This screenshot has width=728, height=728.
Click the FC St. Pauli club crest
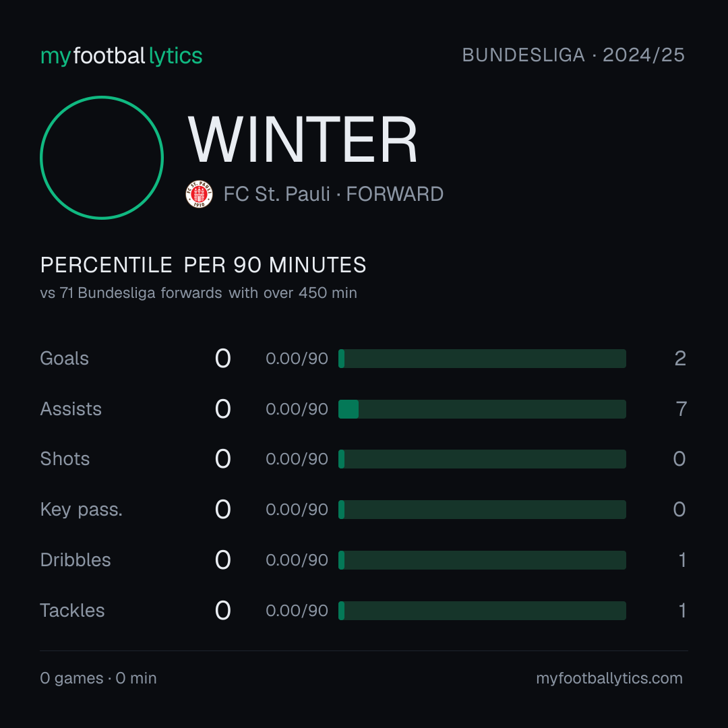pos(199,194)
